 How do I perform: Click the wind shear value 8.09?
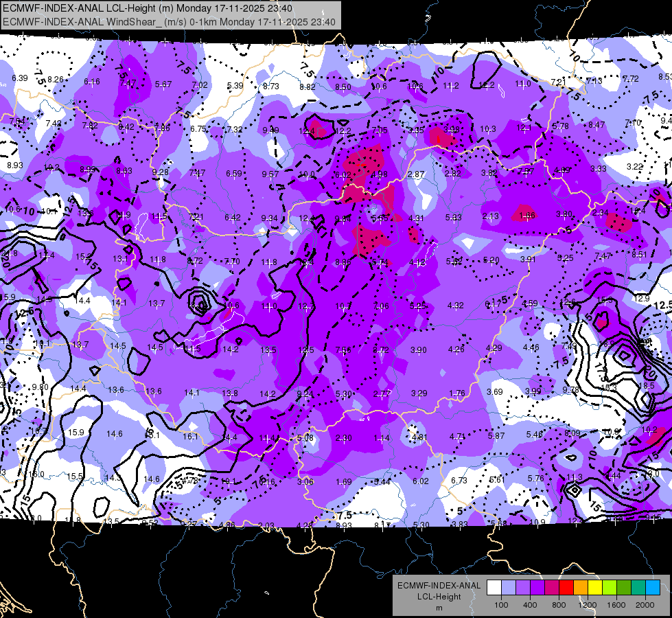572,433
